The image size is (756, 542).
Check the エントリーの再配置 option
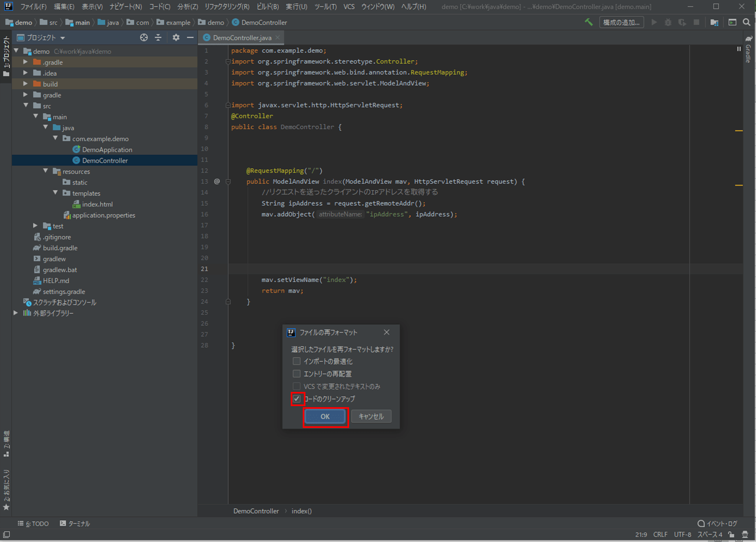point(297,374)
